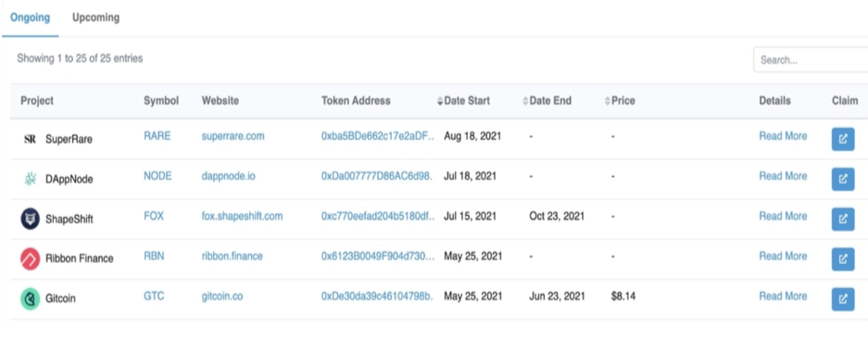This screenshot has width=868, height=339.
Task: Open Read More for DAppNode
Action: click(783, 176)
